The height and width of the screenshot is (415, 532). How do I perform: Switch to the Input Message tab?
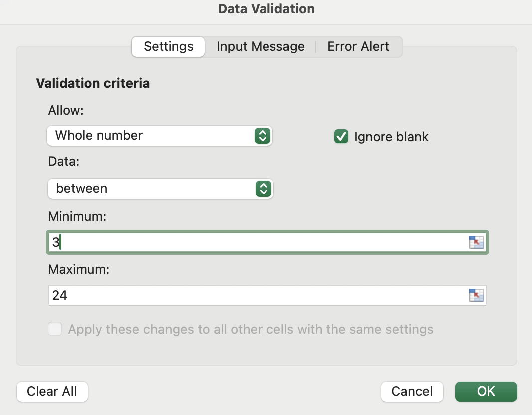click(261, 47)
